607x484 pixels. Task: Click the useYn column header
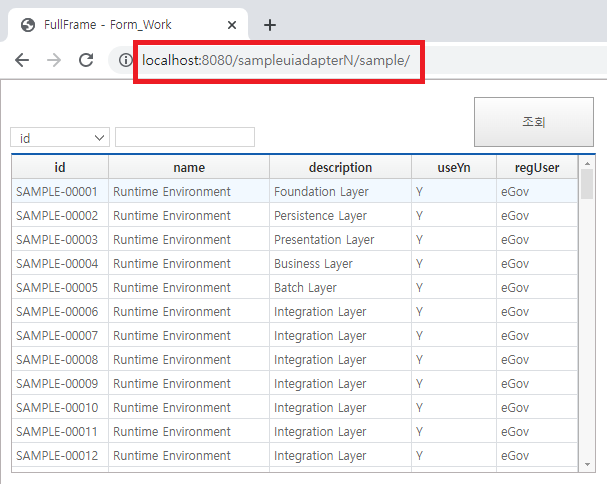pyautogui.click(x=454, y=168)
